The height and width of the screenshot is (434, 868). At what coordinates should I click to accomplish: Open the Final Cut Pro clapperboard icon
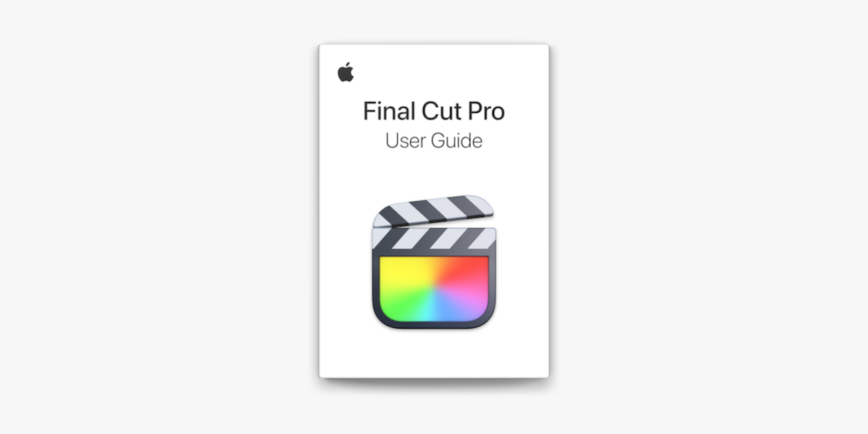click(433, 262)
